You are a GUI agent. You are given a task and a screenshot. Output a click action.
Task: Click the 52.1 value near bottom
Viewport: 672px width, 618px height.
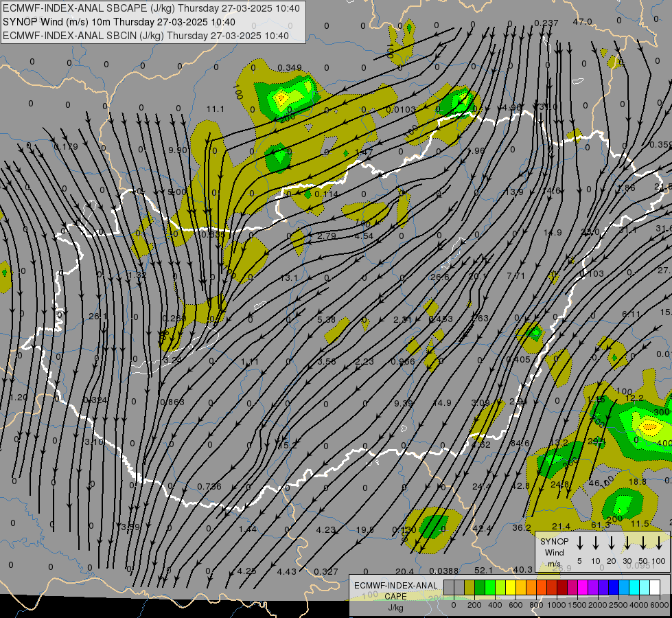(483, 570)
